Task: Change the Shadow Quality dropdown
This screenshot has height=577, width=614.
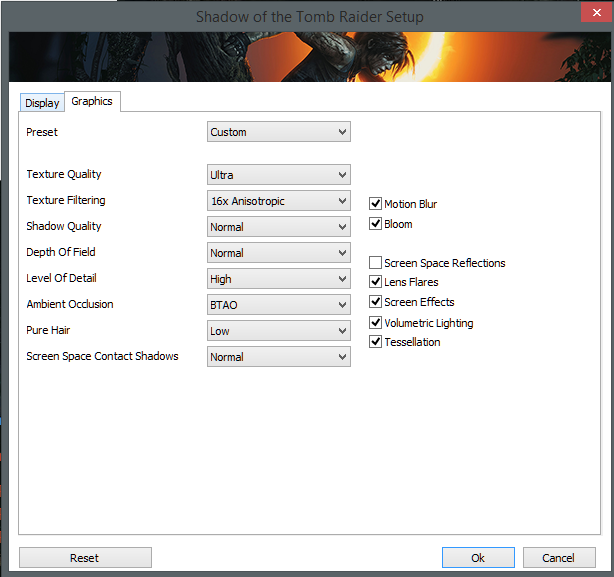Action: point(279,227)
